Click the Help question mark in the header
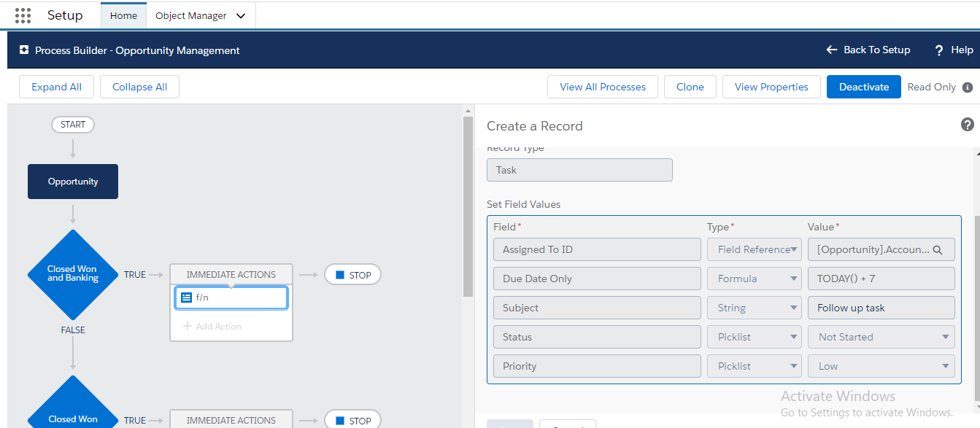This screenshot has width=980, height=428. tap(939, 50)
